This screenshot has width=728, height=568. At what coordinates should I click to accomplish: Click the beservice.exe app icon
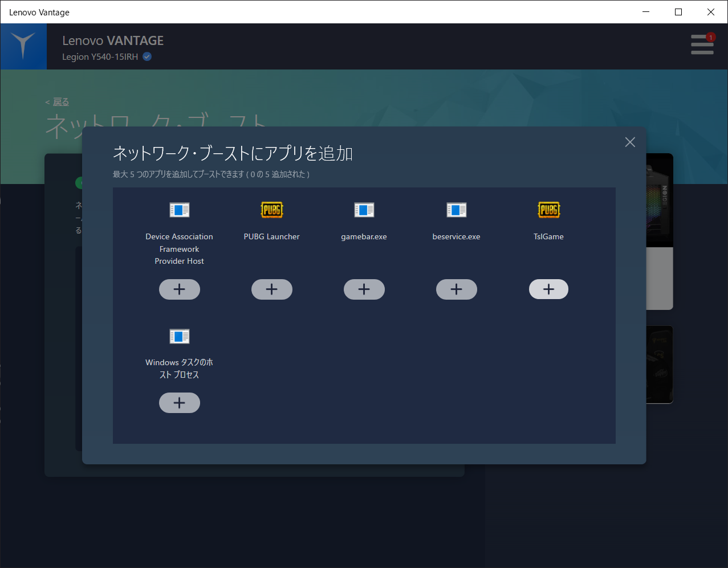click(456, 210)
